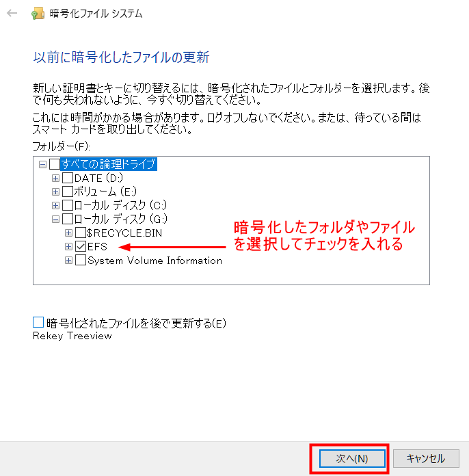Uncheck the EFS folder checkbox
The height and width of the screenshot is (476, 469).
tap(81, 246)
